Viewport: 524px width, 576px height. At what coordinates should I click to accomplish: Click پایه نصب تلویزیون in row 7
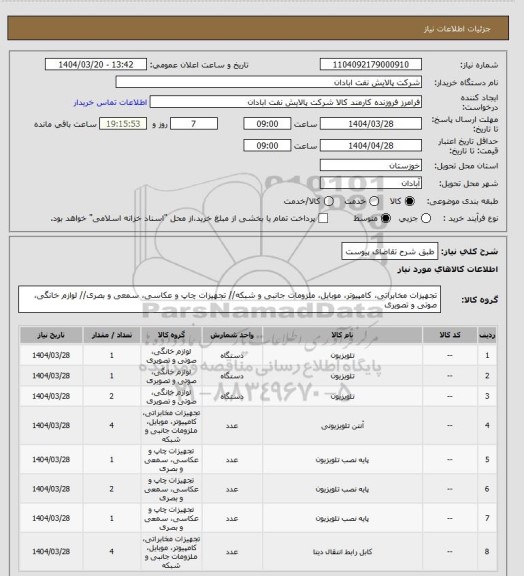(342, 518)
